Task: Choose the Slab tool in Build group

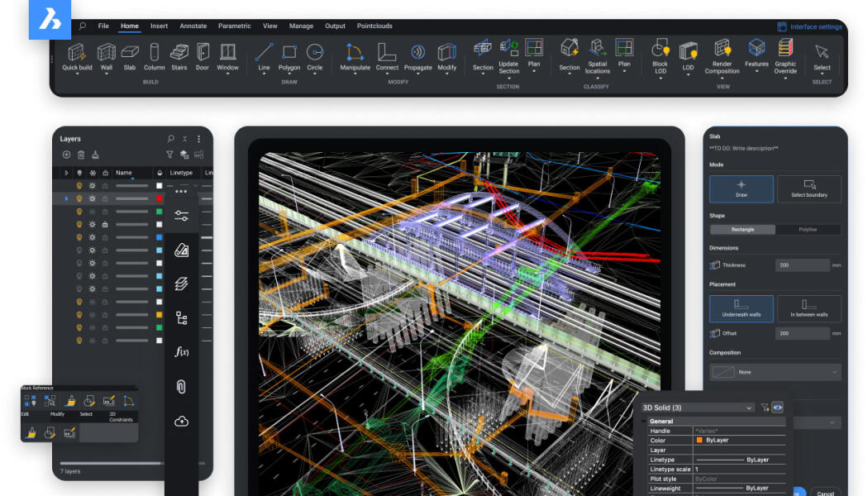Action: (130, 57)
